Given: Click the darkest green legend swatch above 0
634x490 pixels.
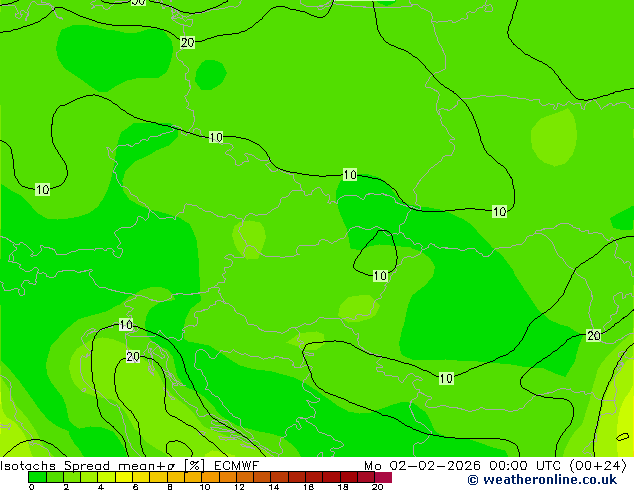Looking at the screenshot, I should 37,477.
